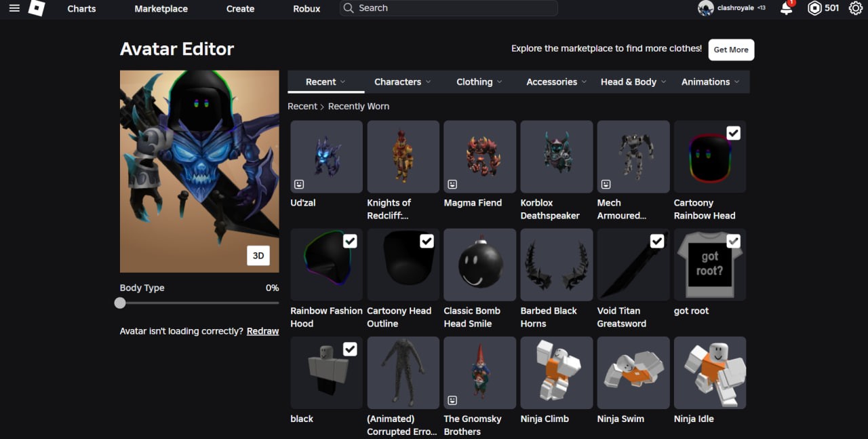Select the Knights of Redcliff item

coord(403,157)
